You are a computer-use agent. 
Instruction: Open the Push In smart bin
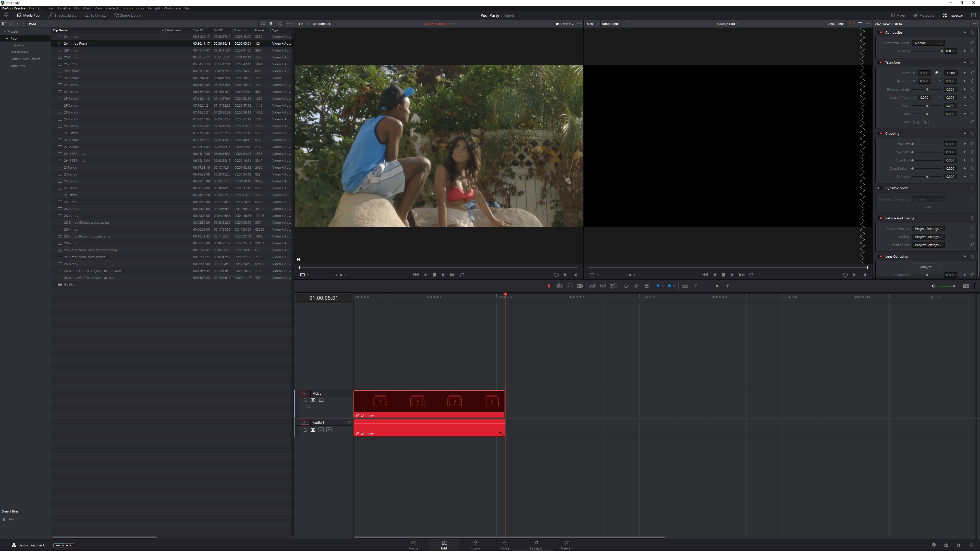tap(15, 519)
